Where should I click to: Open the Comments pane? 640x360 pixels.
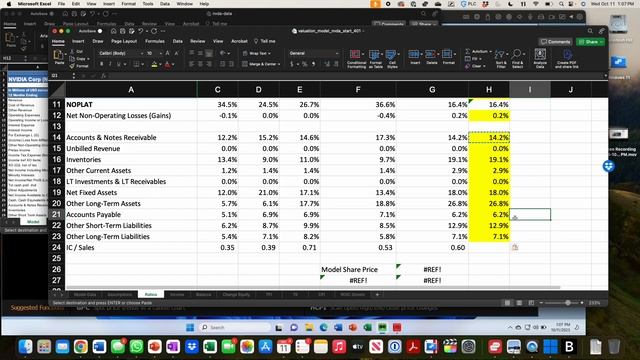tap(555, 42)
